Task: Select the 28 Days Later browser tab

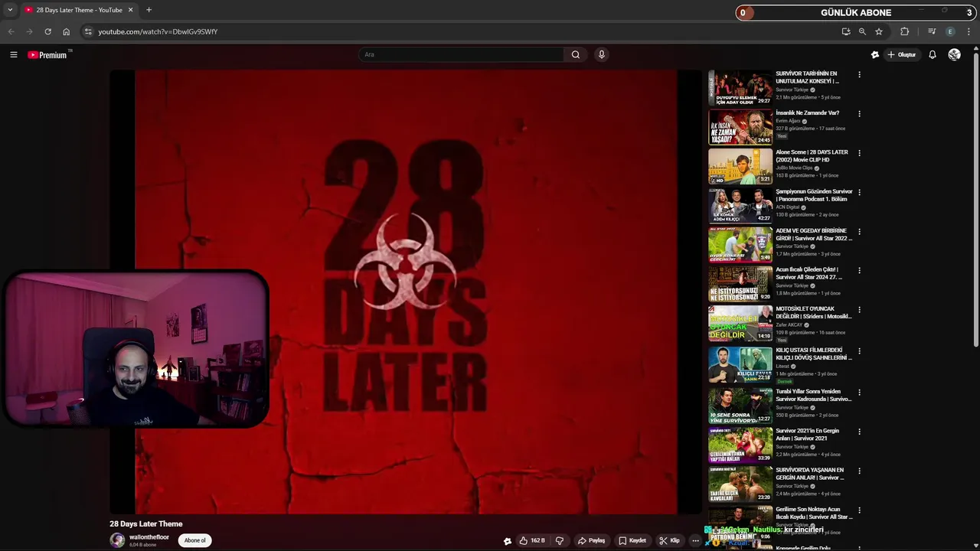Action: click(79, 10)
